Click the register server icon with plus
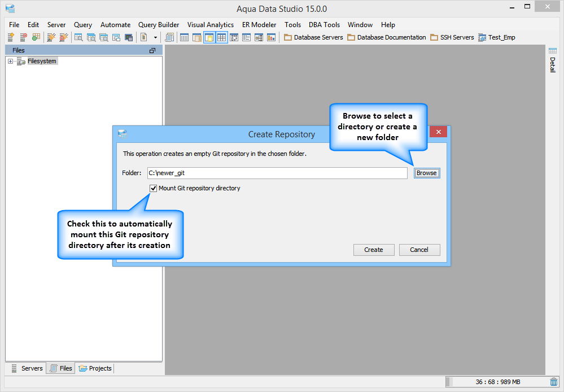This screenshot has width=564, height=392. coord(11,37)
